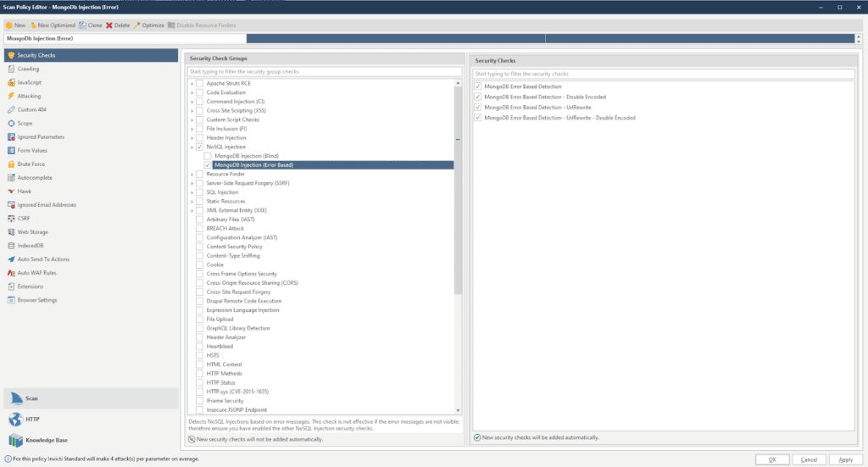This screenshot has height=467, width=868.
Task: Expand the Cross Site Scripting (XSS) group
Action: tap(192, 111)
